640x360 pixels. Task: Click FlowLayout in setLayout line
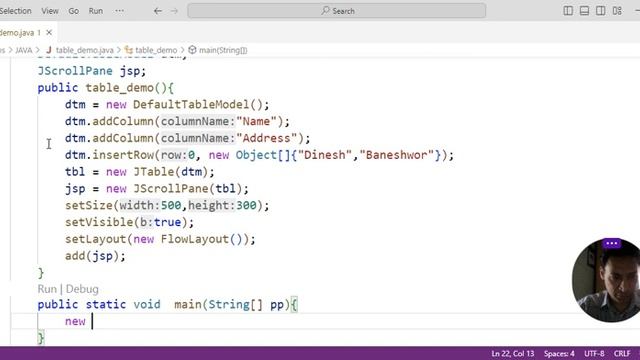pos(195,239)
